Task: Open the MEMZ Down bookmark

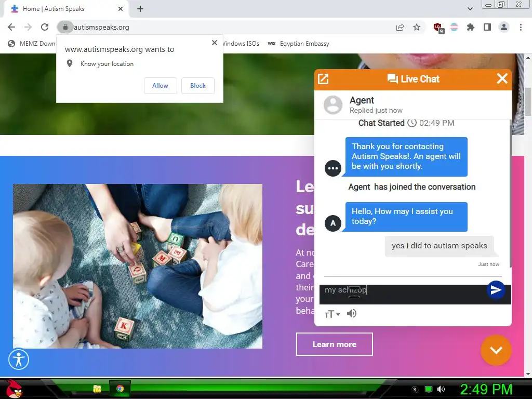Action: point(32,44)
